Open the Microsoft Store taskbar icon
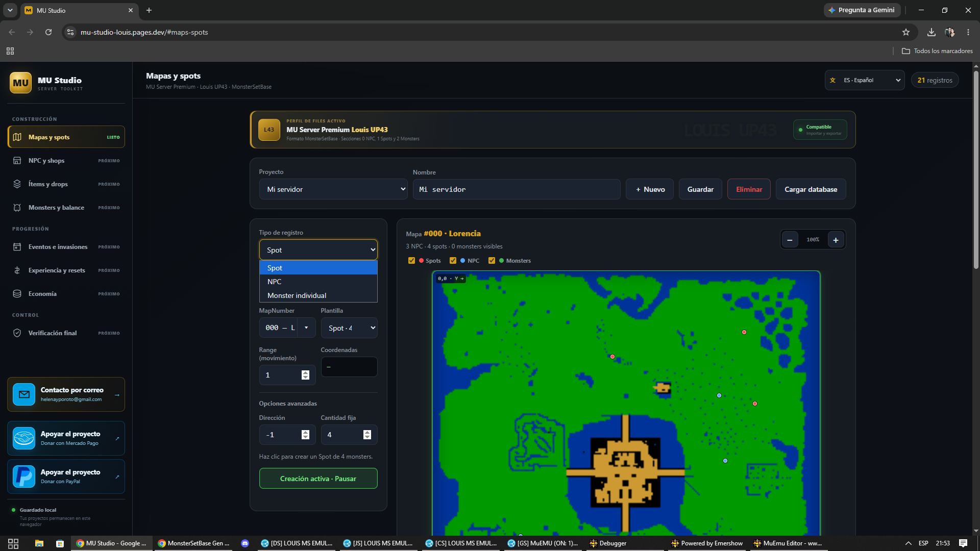The width and height of the screenshot is (980, 551). click(60, 543)
